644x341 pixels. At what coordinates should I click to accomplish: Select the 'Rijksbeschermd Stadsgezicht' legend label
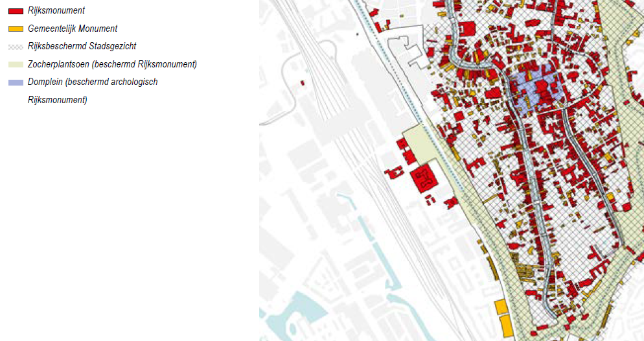tap(82, 46)
